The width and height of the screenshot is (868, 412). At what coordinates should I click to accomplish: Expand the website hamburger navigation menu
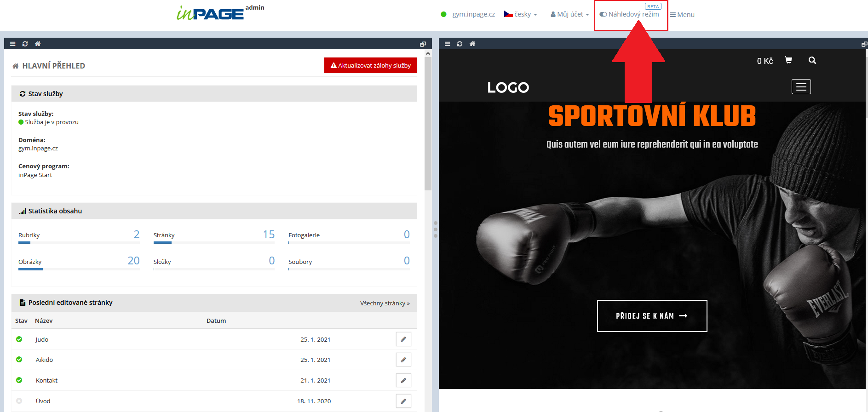(x=801, y=87)
